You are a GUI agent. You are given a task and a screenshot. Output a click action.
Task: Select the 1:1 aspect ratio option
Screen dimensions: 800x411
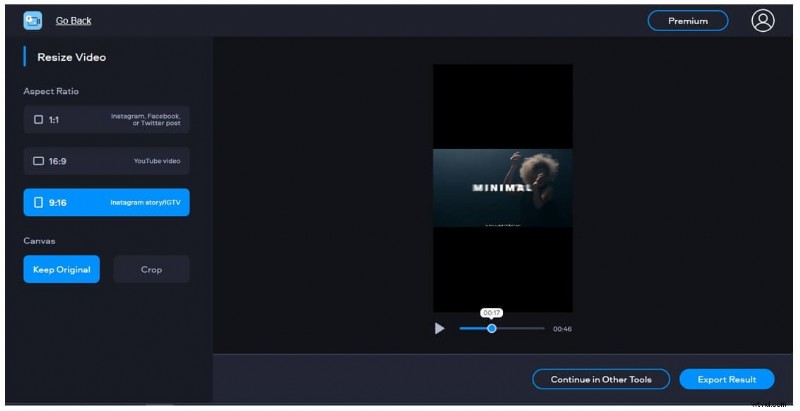pos(107,120)
